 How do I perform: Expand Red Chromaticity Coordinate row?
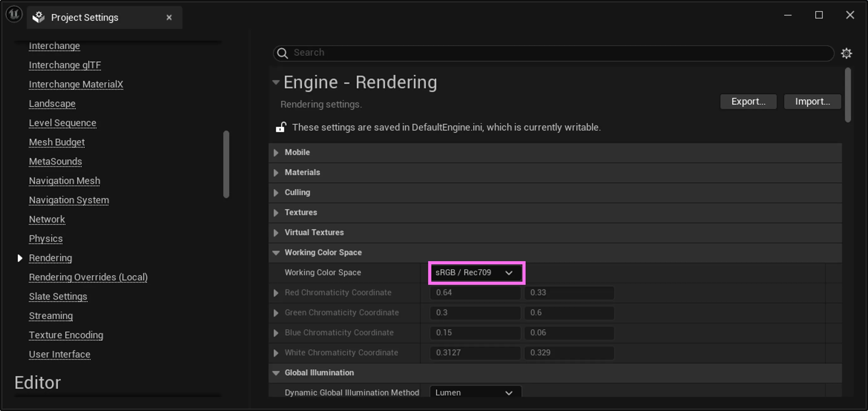coord(276,293)
